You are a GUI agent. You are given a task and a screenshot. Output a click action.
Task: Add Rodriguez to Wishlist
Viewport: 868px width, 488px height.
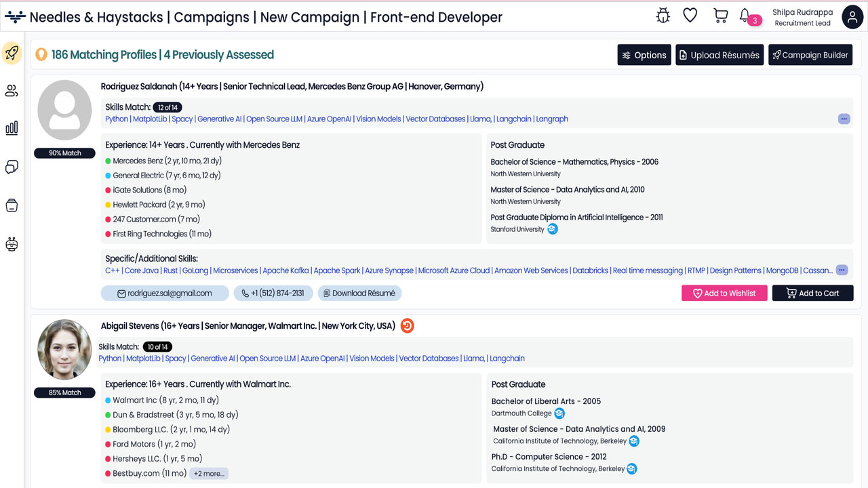click(724, 293)
